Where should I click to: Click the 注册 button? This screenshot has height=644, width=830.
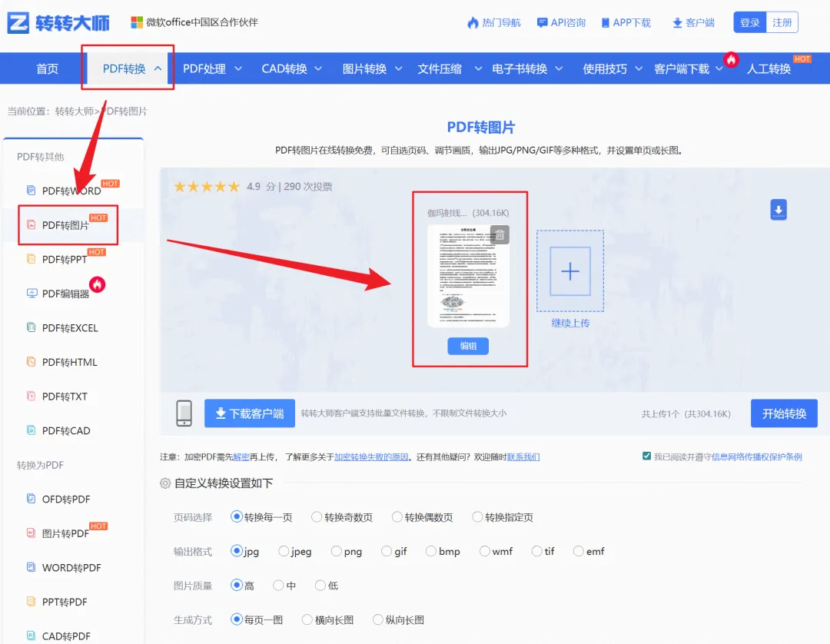(x=782, y=23)
